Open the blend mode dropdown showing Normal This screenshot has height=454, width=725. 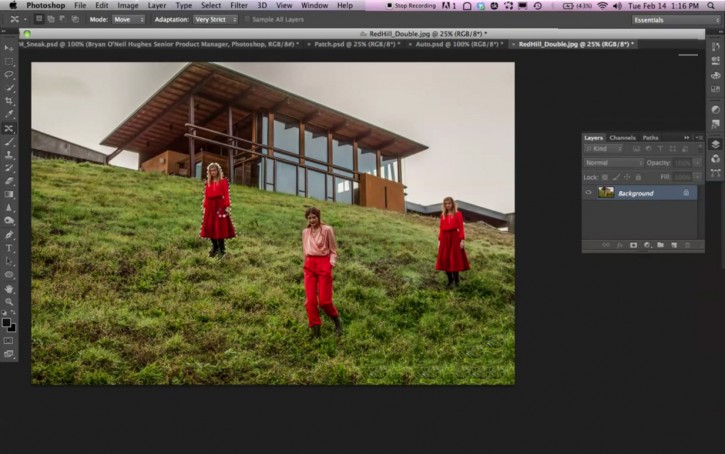point(613,162)
